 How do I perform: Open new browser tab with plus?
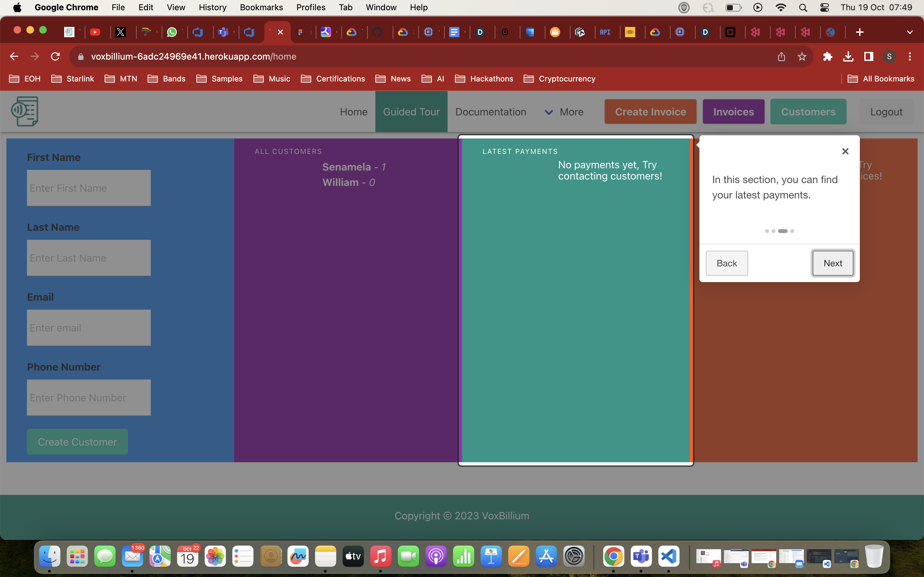pos(860,32)
